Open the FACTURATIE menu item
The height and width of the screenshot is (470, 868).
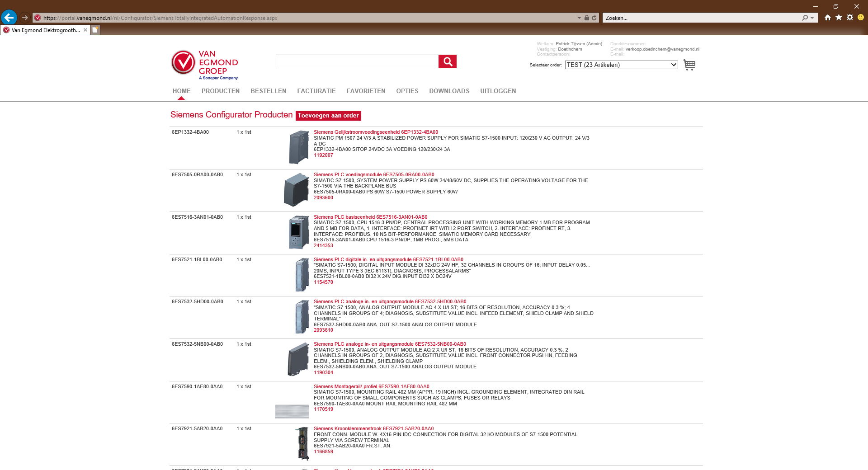pos(316,91)
